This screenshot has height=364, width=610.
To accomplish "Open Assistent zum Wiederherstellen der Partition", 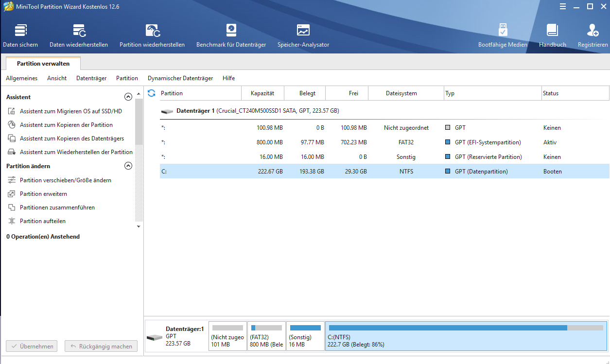I will point(76,152).
